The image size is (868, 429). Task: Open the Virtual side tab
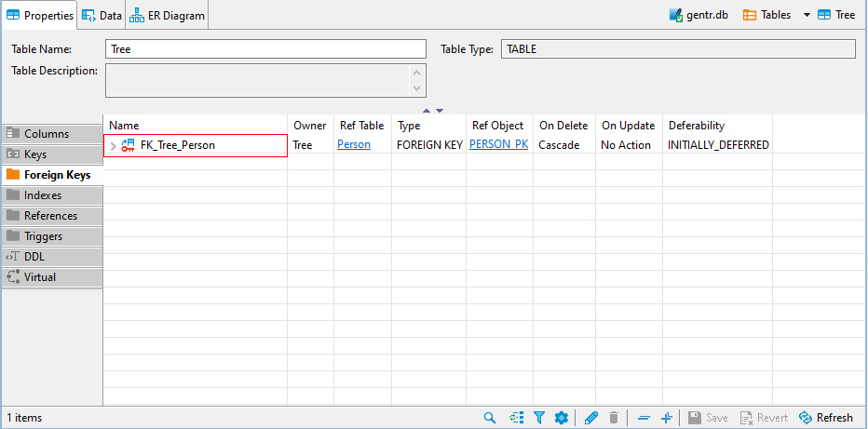click(52, 277)
